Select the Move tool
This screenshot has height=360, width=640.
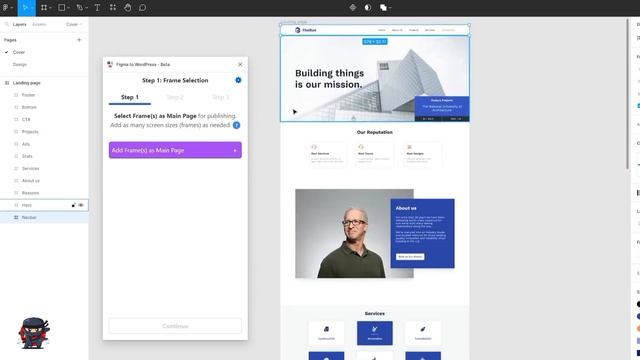(x=25, y=7)
